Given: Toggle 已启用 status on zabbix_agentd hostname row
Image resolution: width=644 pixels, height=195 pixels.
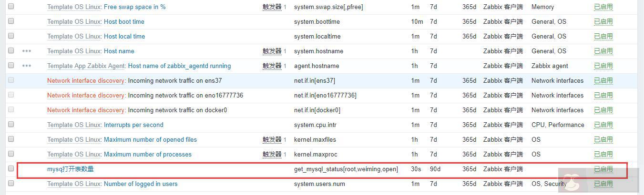Looking at the screenshot, I should point(603,66).
